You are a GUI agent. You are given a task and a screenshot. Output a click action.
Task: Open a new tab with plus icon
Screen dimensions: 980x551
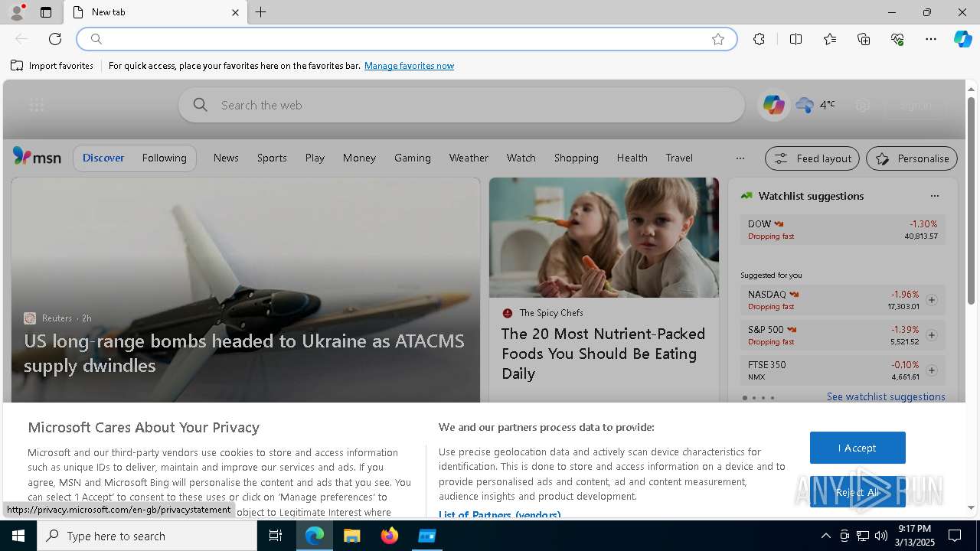click(260, 12)
